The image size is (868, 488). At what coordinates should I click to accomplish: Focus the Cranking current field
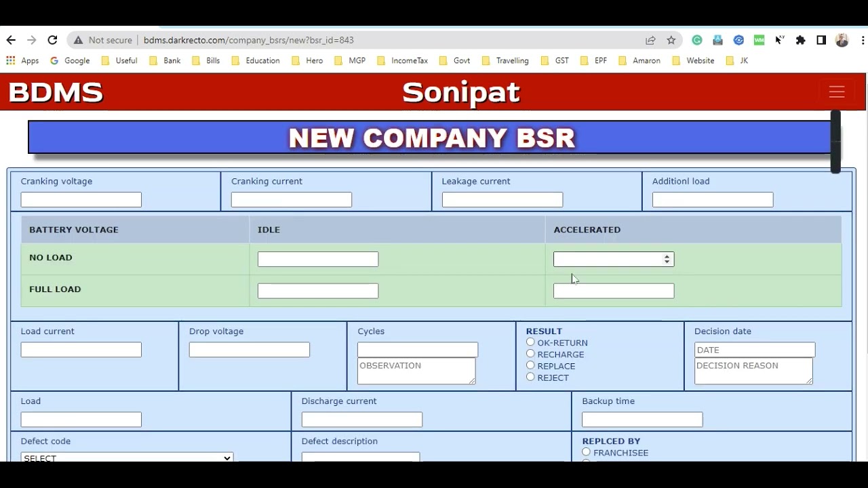[292, 200]
